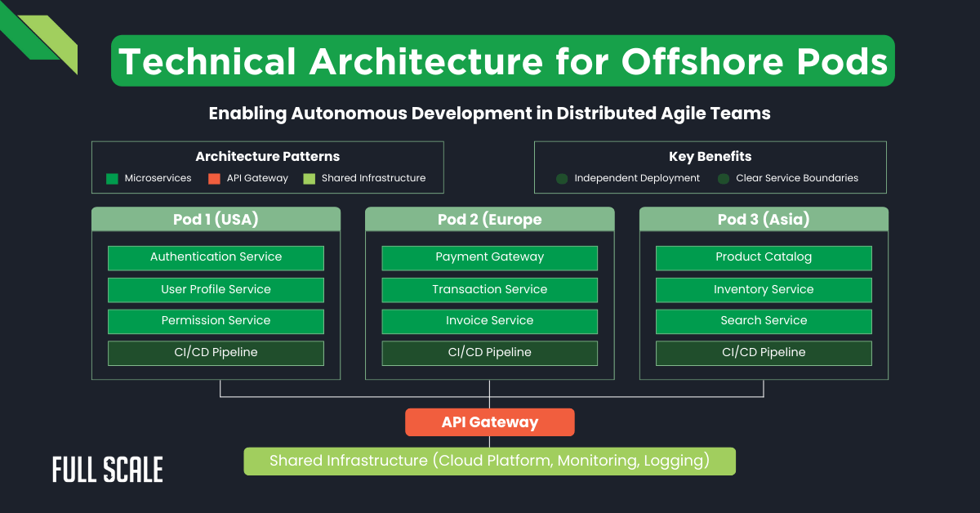Expand the Pod 1 (USA) panel header

click(x=216, y=219)
